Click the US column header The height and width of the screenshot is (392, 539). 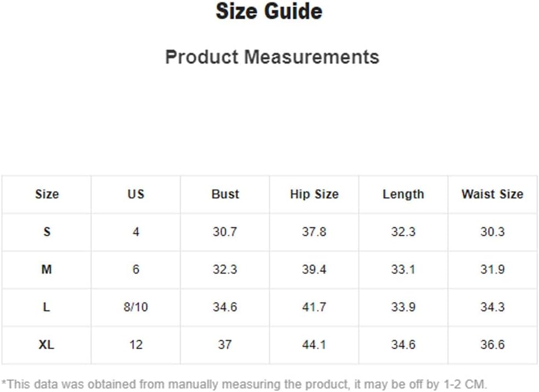(x=136, y=194)
